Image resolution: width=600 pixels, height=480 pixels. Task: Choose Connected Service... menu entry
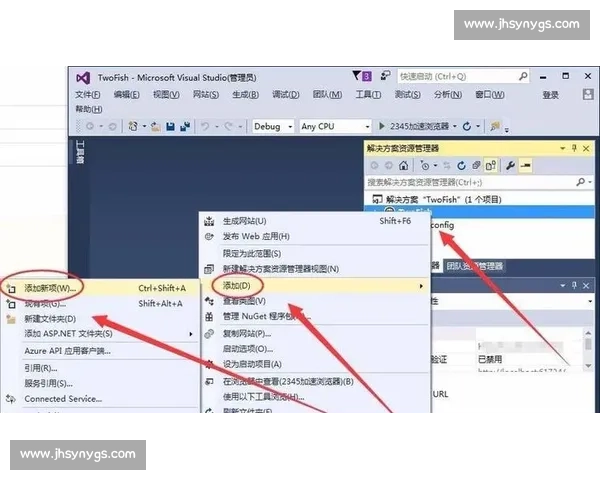coord(100,399)
